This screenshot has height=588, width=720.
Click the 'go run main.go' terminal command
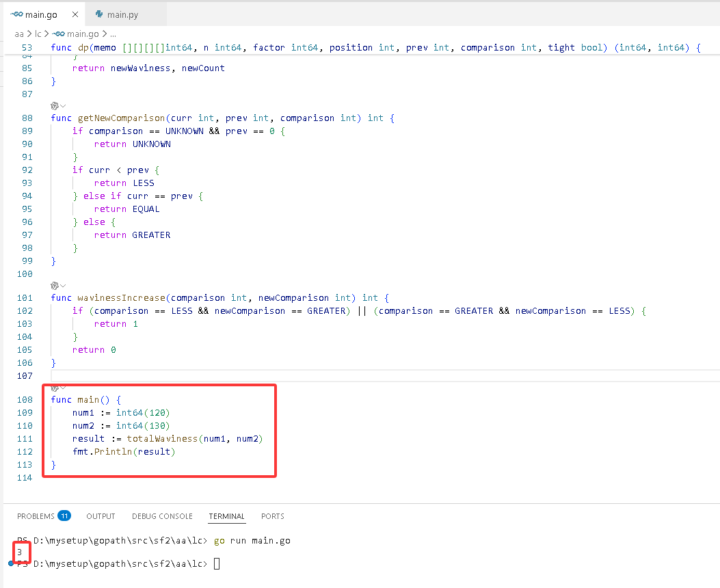252,541
